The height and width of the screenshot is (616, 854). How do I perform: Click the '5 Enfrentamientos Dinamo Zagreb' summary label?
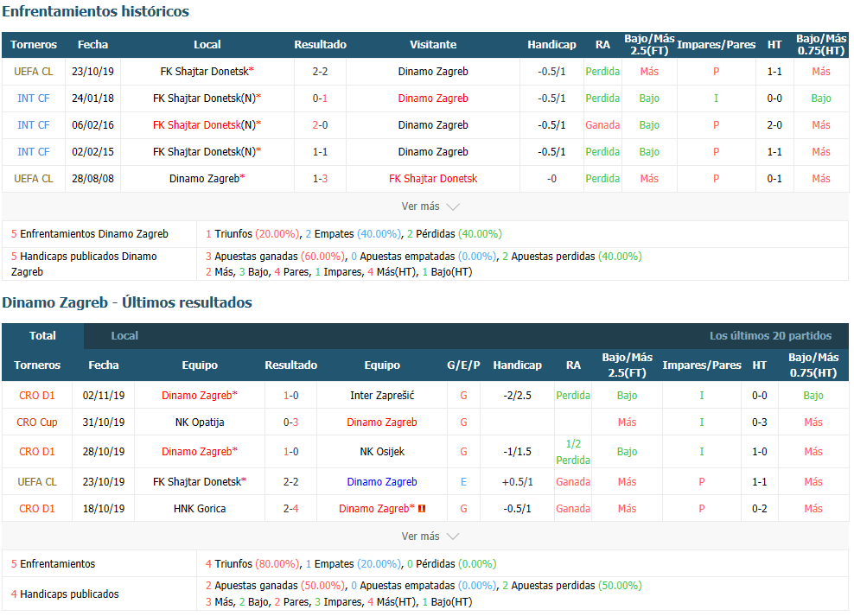90,233
